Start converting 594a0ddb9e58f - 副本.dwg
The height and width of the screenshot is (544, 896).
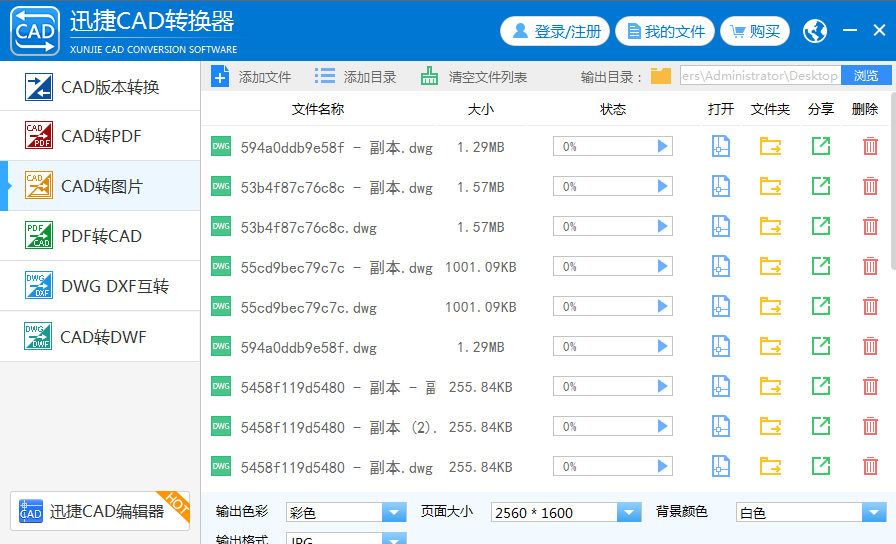coord(662,146)
